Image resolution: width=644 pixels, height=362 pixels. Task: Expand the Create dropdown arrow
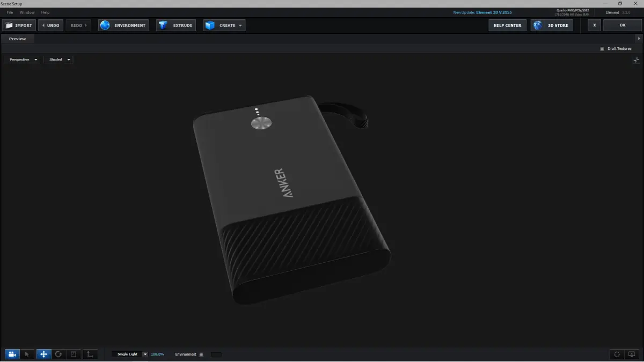click(240, 25)
